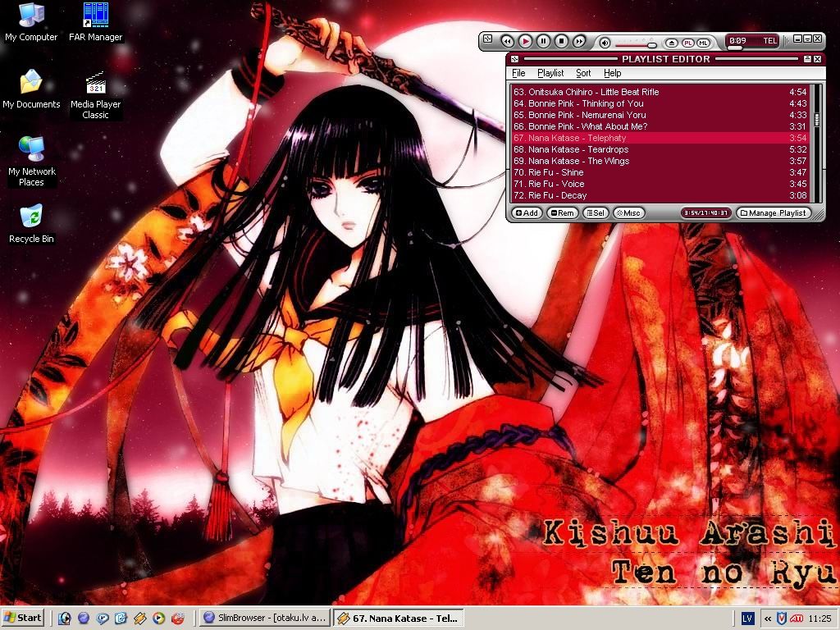Click the Manage Playlist button
This screenshot has width=840, height=630.
coord(773,212)
